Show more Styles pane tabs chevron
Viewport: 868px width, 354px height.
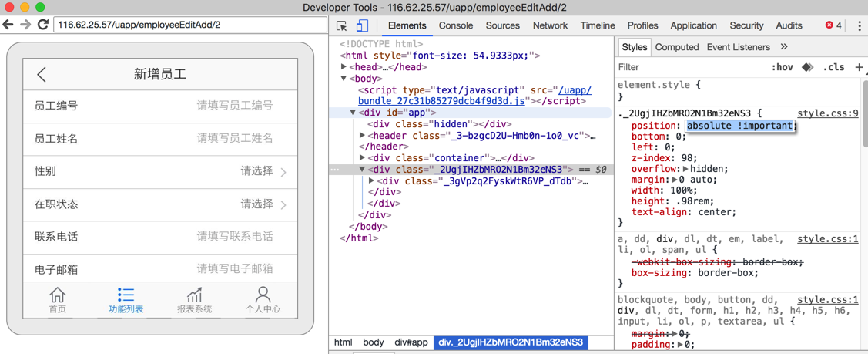[784, 46]
